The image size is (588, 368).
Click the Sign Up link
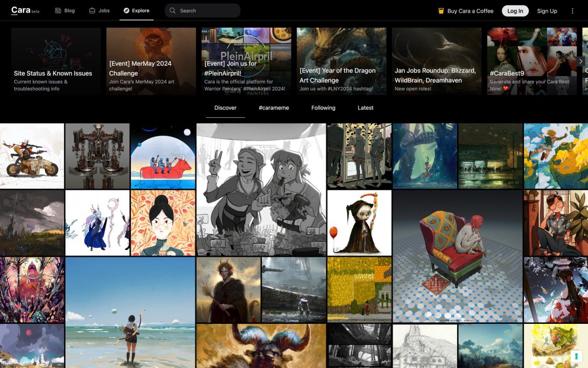(547, 11)
